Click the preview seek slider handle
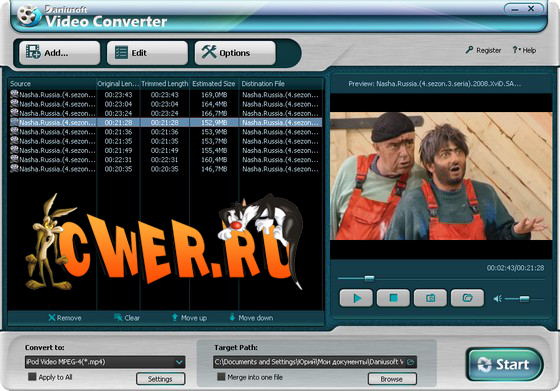The height and width of the screenshot is (391, 560). (369, 279)
